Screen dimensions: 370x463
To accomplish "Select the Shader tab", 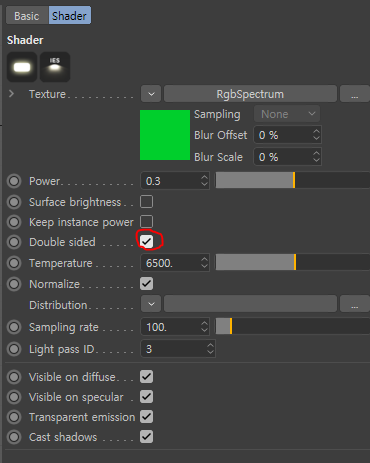I will click(70, 16).
